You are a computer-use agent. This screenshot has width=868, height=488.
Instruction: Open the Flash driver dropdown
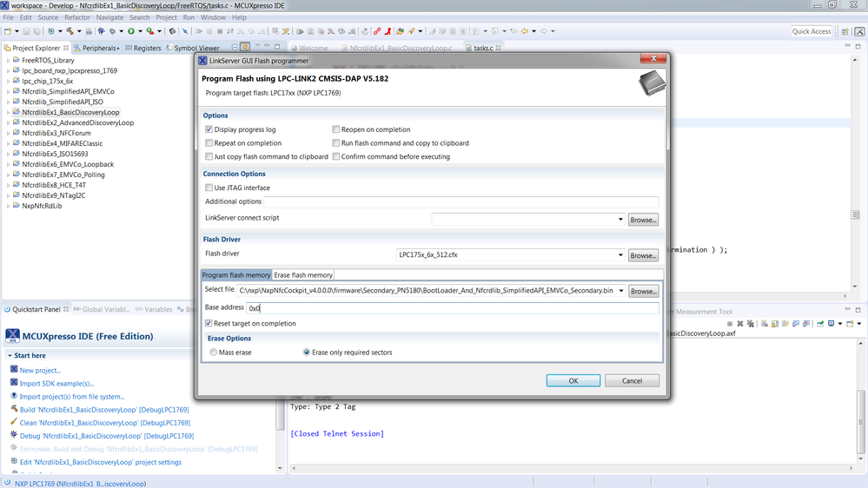(620, 255)
